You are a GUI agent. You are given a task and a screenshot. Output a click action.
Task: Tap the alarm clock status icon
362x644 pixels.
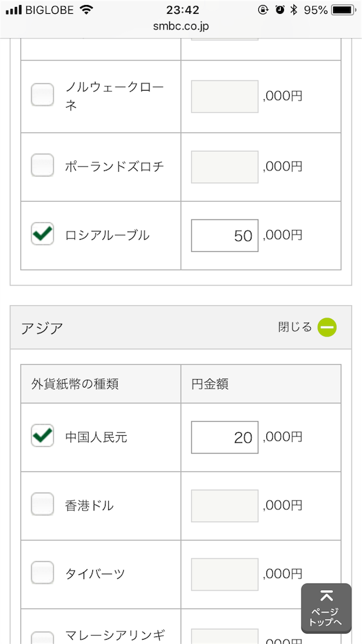280,10
